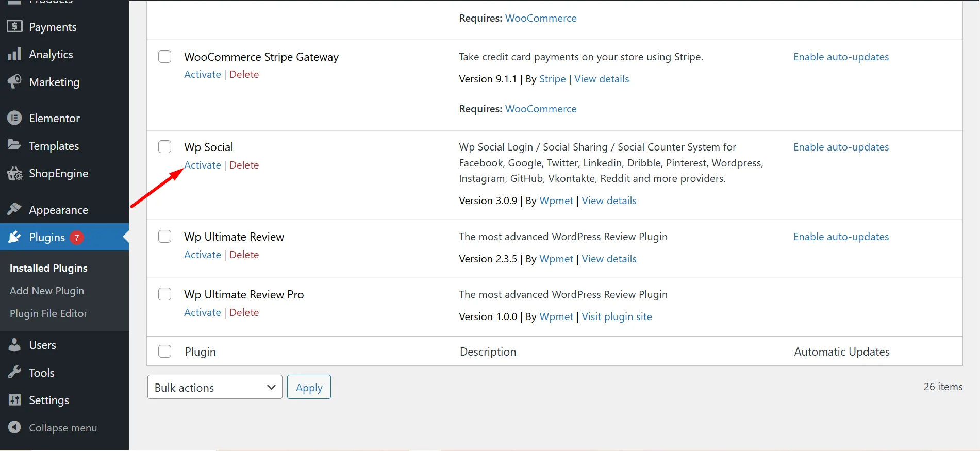Open the Tools menu

(42, 373)
